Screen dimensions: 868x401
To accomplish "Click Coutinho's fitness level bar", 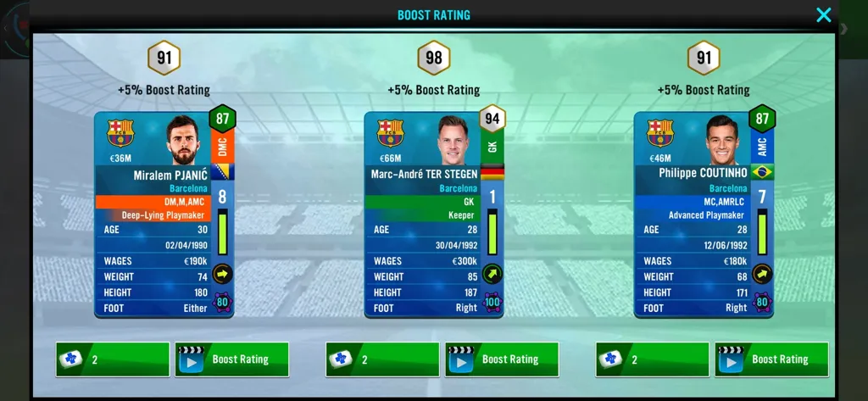I will (762, 232).
